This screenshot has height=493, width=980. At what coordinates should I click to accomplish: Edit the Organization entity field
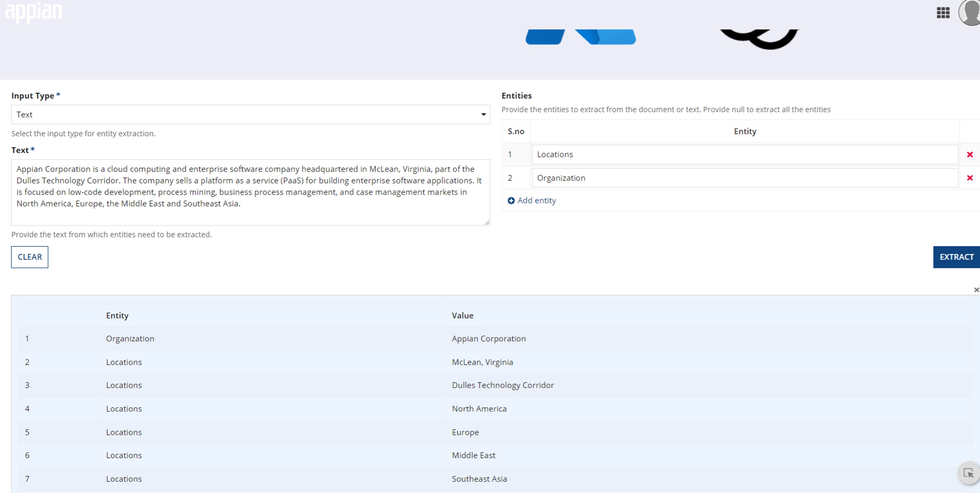pos(744,178)
